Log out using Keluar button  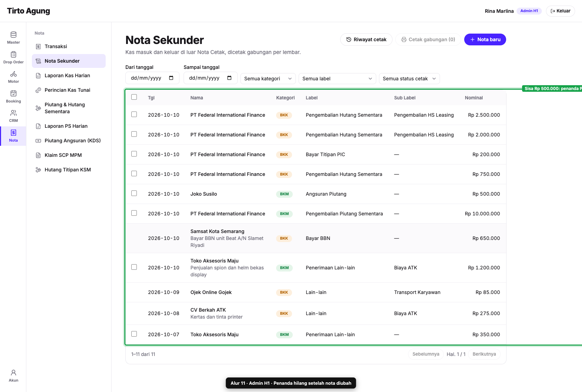pos(560,11)
